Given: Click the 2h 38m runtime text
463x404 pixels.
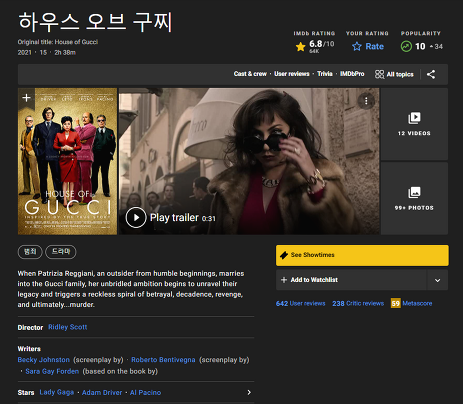Looking at the screenshot, I should (x=65, y=52).
